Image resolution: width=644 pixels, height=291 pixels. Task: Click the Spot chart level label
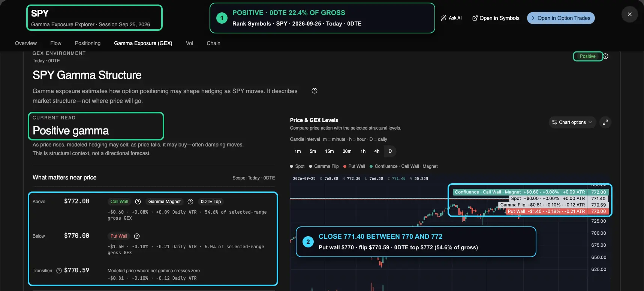point(548,198)
